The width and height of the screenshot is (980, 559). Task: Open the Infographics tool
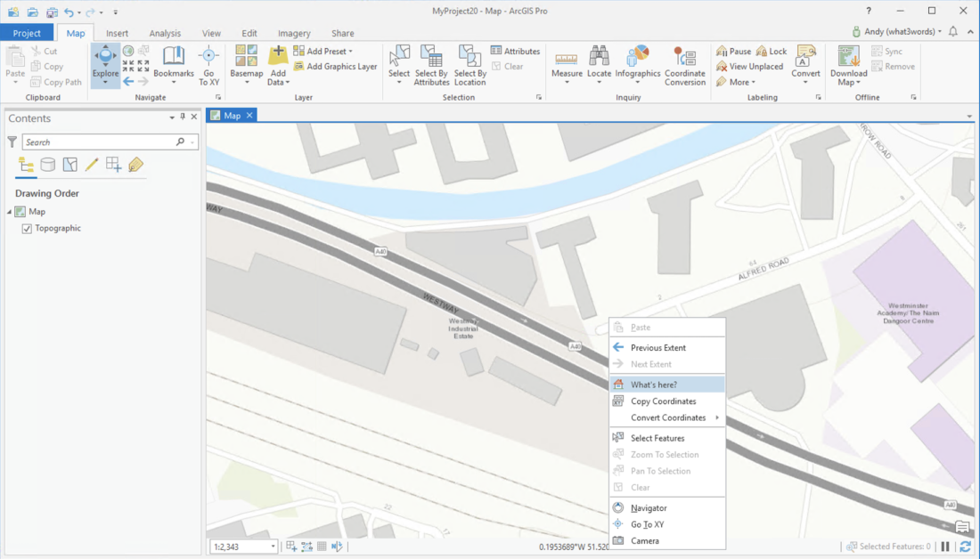tap(638, 65)
